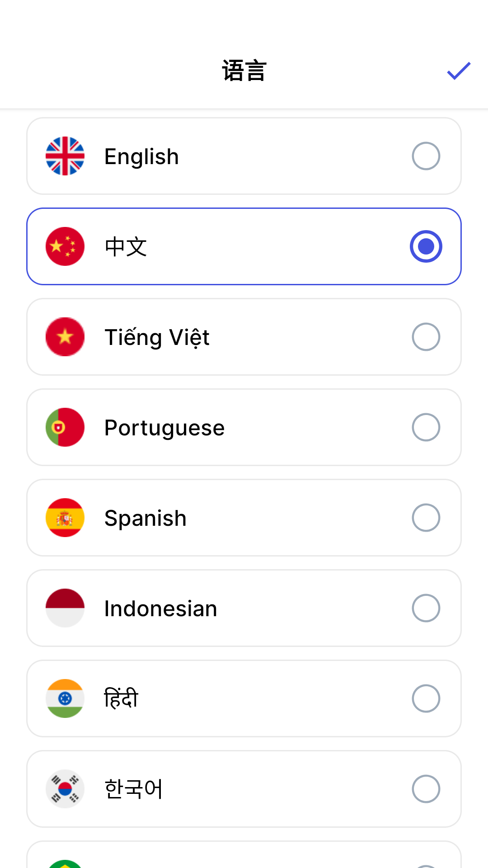Select the Indonesian radio button
488x868 pixels.
[426, 608]
